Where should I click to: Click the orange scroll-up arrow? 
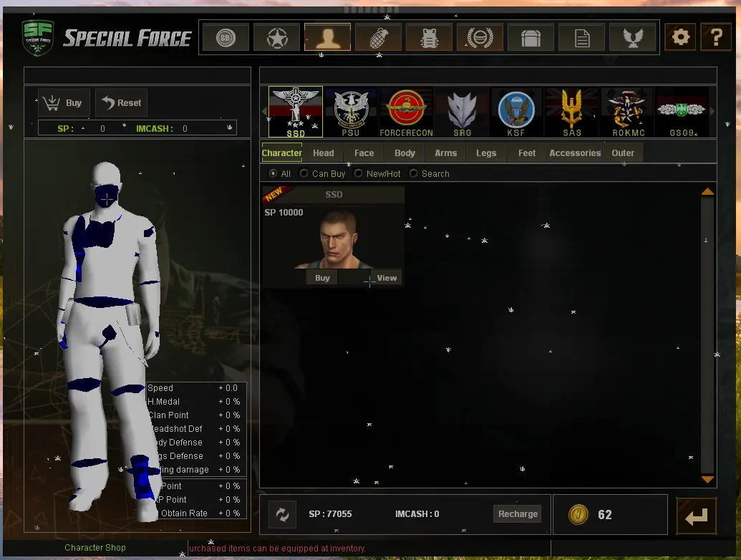[x=707, y=191]
